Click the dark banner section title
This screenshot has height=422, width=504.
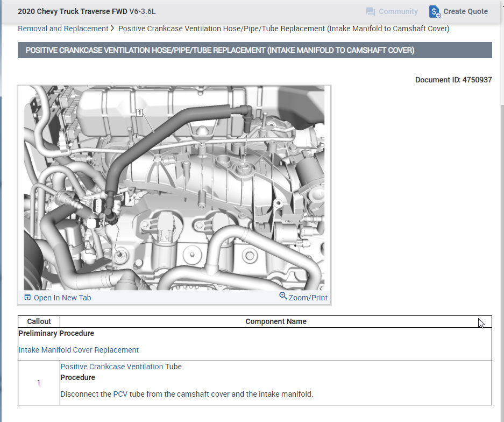254,50
